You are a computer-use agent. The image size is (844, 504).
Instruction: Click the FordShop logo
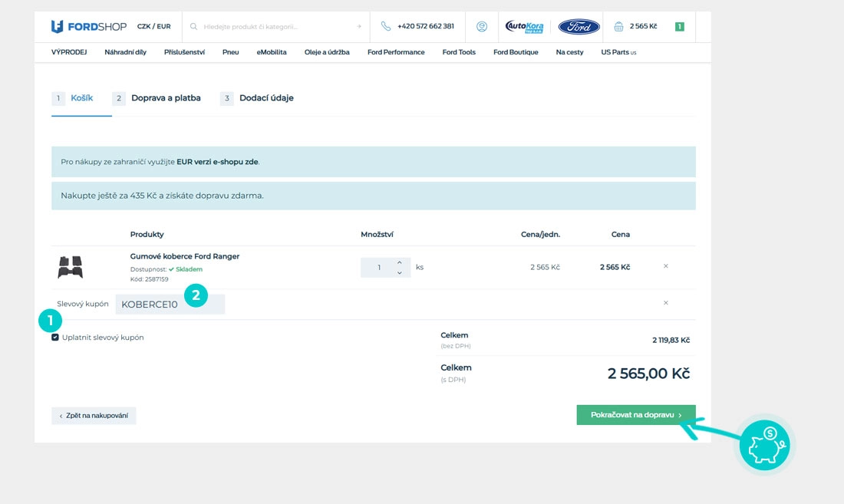(89, 26)
